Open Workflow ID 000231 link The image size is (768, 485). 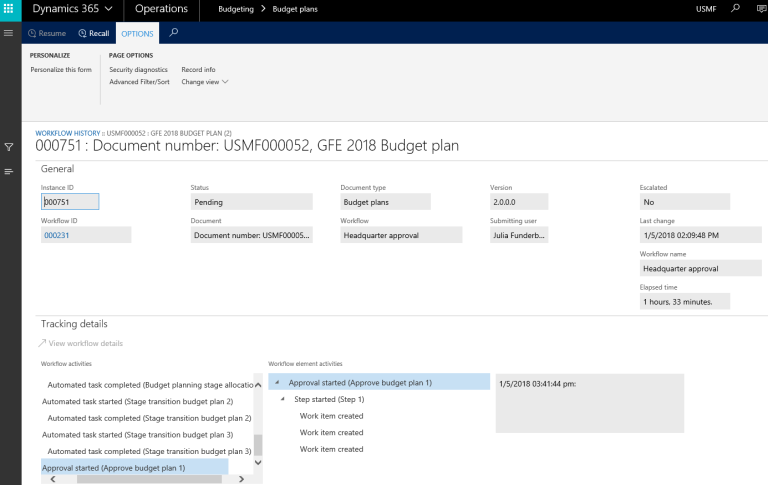click(56, 235)
